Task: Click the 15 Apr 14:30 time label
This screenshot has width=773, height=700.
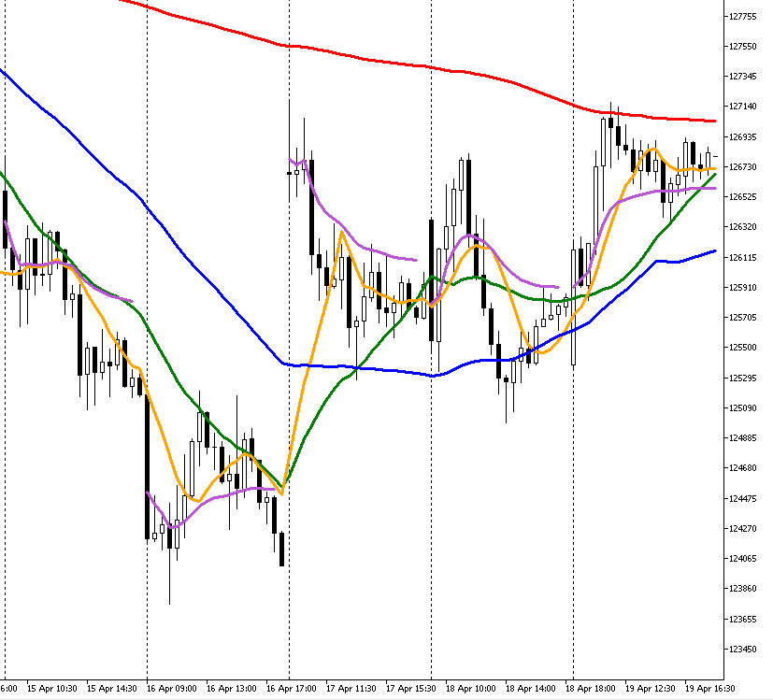Action: pos(112,689)
